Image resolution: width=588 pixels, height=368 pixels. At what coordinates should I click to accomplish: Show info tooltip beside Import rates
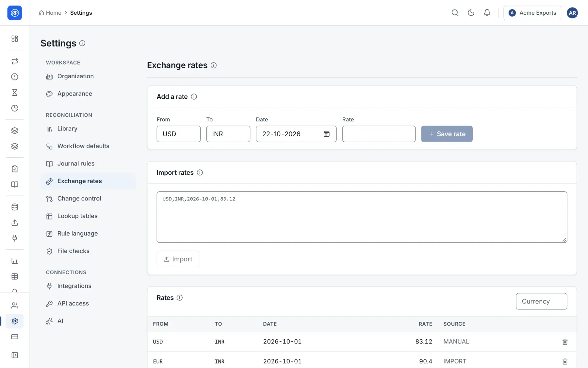point(200,173)
